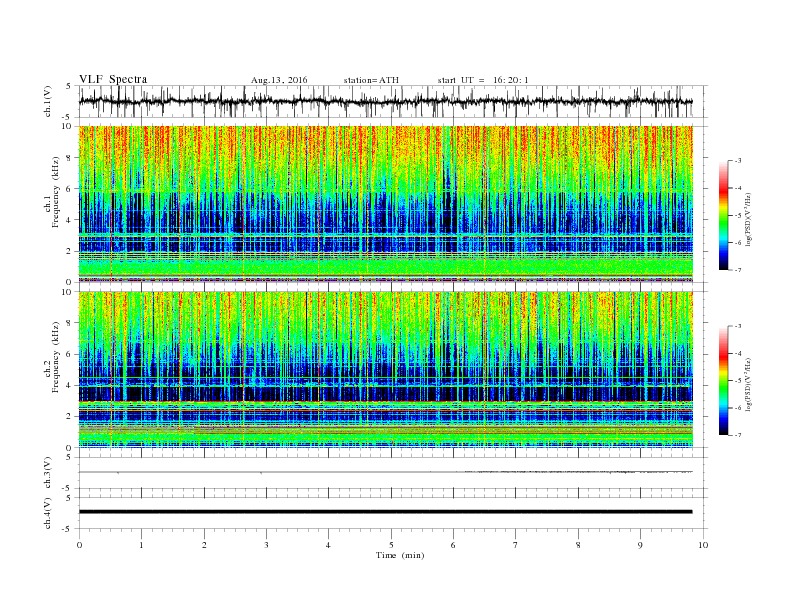The width and height of the screenshot is (792, 612).
Task: Click the ch.2 spectrogram panel
Action: [x=385, y=370]
